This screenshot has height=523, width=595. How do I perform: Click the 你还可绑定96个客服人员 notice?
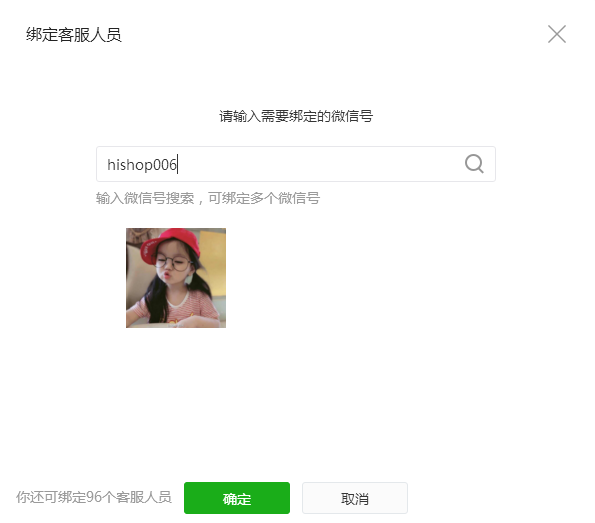pos(94,497)
